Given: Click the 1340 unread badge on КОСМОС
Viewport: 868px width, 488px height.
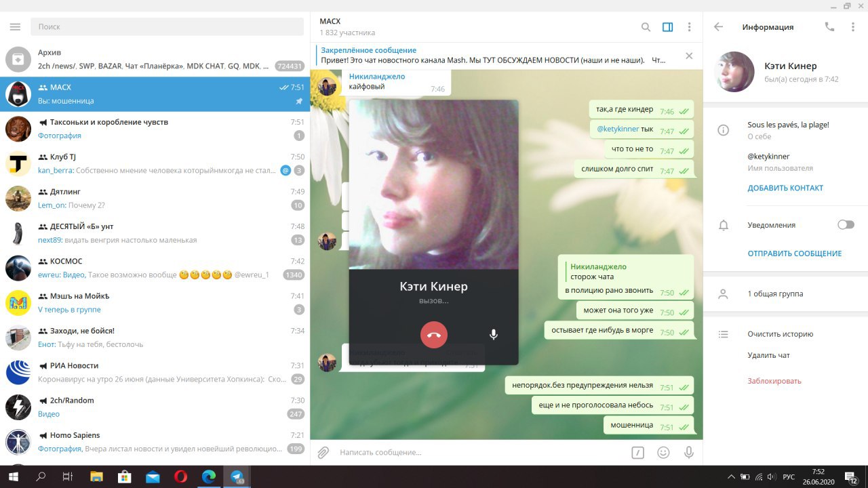Looking at the screenshot, I should [294, 274].
